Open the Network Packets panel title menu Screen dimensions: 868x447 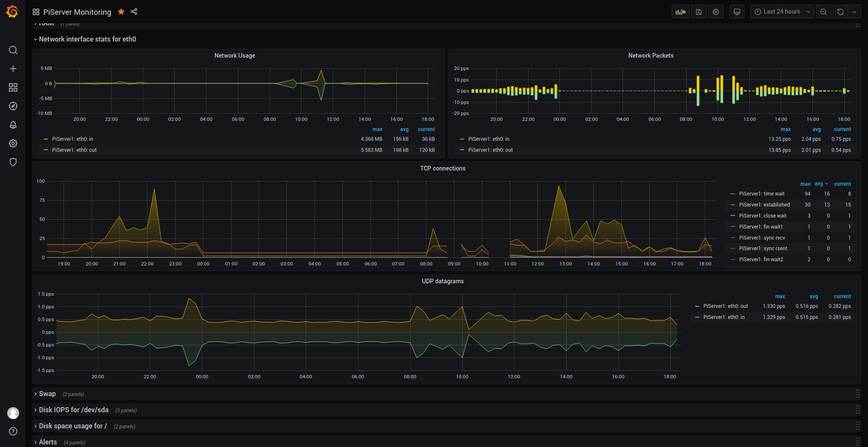pyautogui.click(x=651, y=56)
